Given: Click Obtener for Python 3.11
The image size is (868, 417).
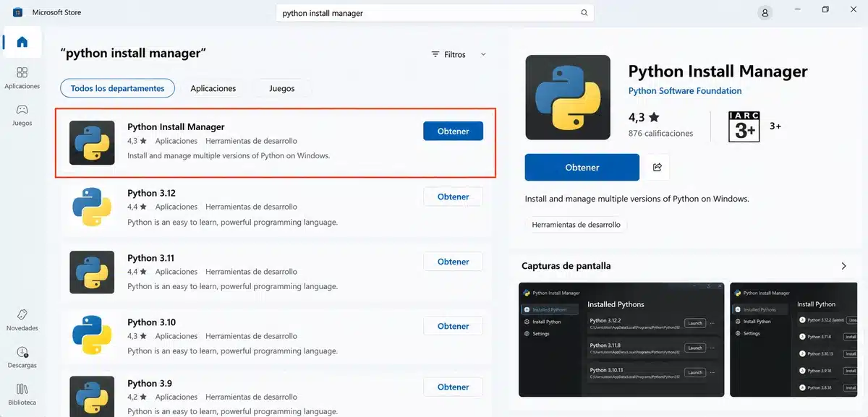Looking at the screenshot, I should 453,262.
